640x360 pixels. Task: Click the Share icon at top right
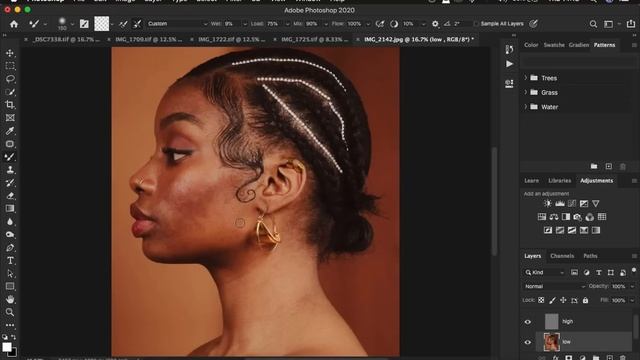point(631,24)
